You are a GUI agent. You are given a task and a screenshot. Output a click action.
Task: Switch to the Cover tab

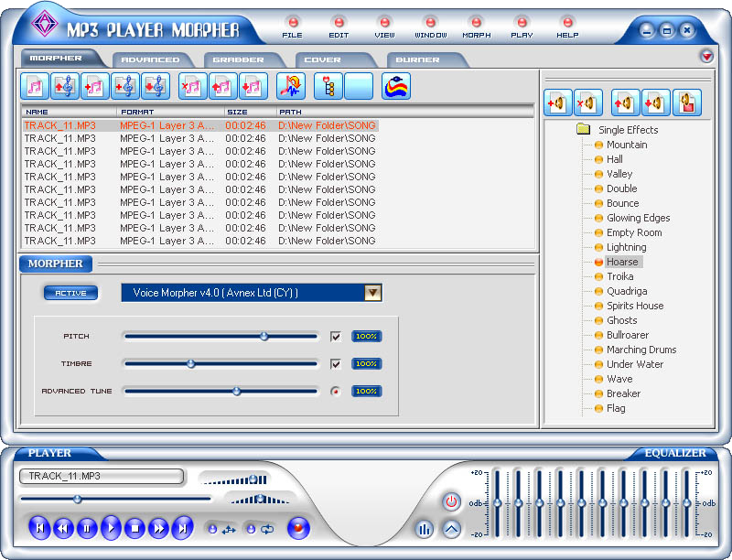click(323, 59)
